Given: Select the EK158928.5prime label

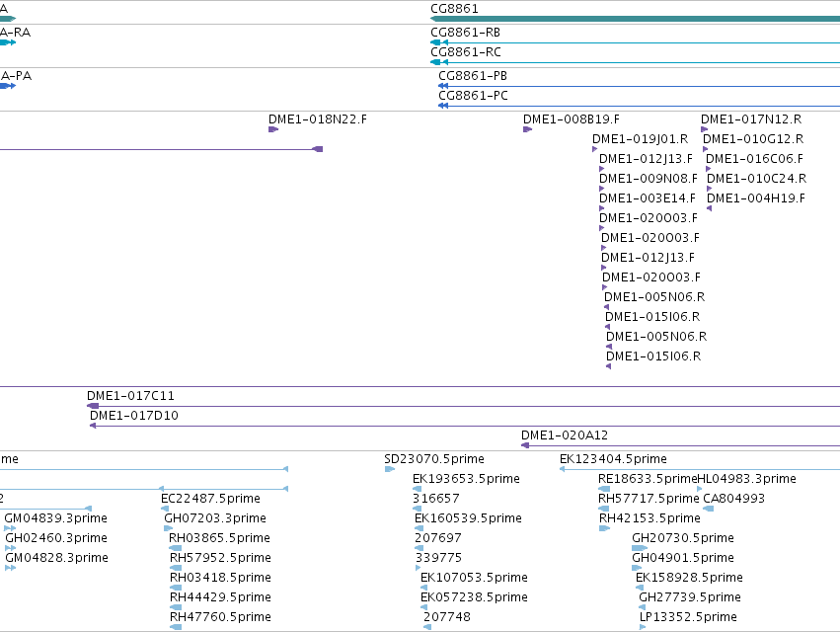Looking at the screenshot, I should tap(689, 578).
